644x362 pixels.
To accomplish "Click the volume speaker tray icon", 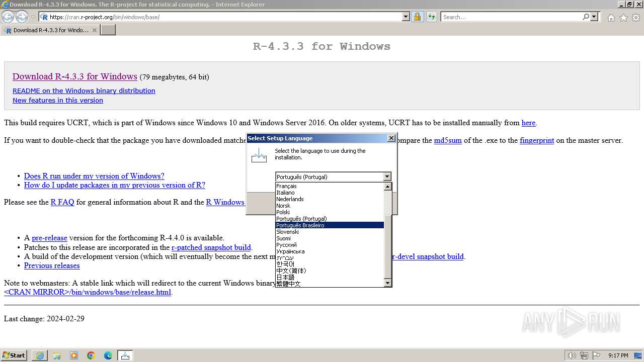I will [573, 355].
